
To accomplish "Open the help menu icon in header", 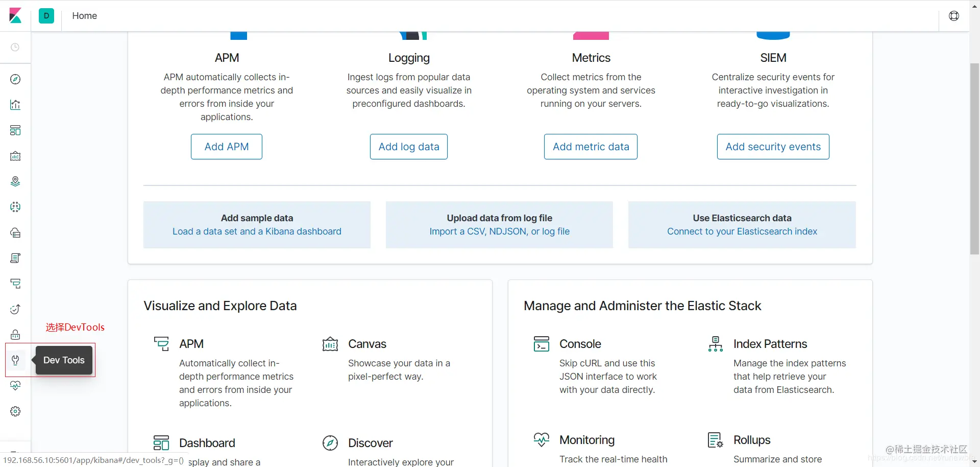I will [953, 16].
